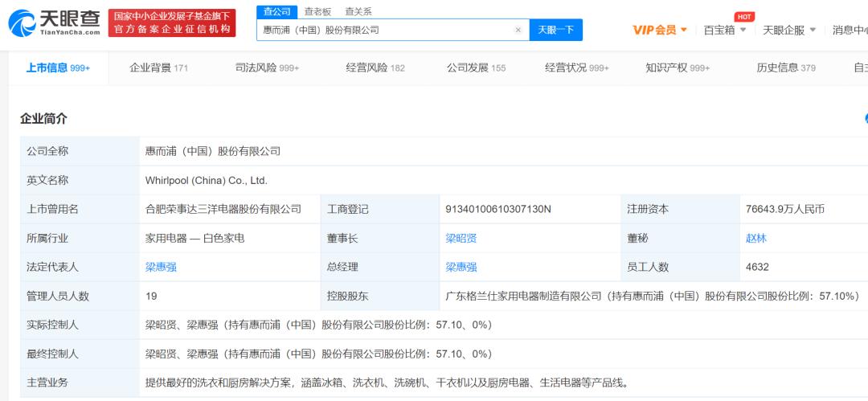
Task: Switch to the 公司发展 tab
Action: click(476, 68)
